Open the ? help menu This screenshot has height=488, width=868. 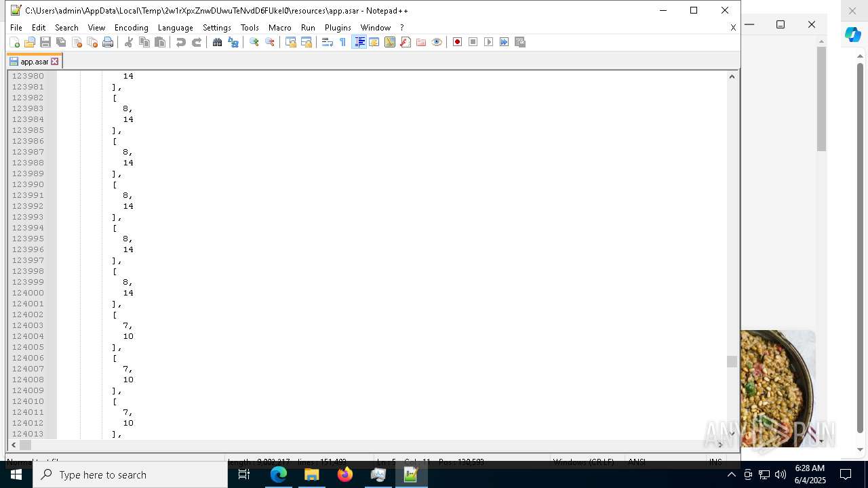tap(401, 28)
